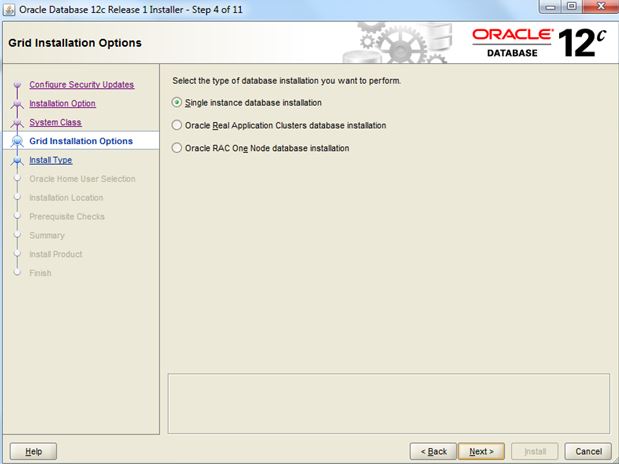The width and height of the screenshot is (619, 464).
Task: Click the step marker beside Installation Option
Action: click(x=17, y=104)
